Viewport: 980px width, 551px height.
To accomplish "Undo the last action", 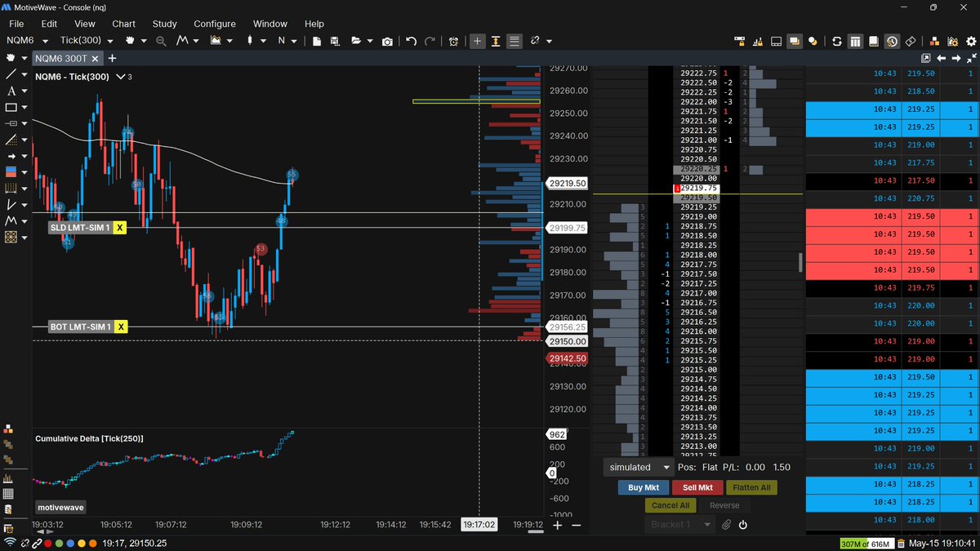I will (411, 41).
